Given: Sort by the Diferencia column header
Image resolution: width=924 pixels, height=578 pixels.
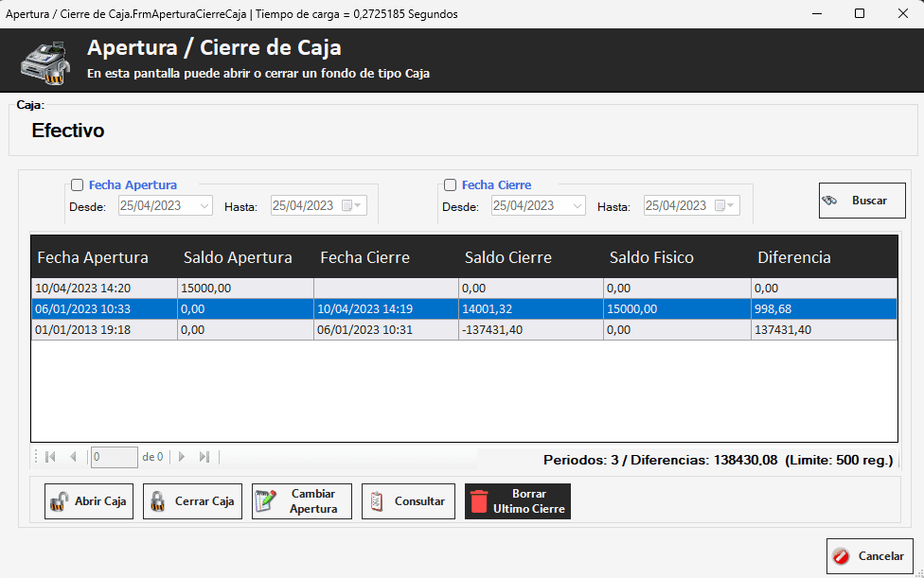Looking at the screenshot, I should click(x=793, y=257).
